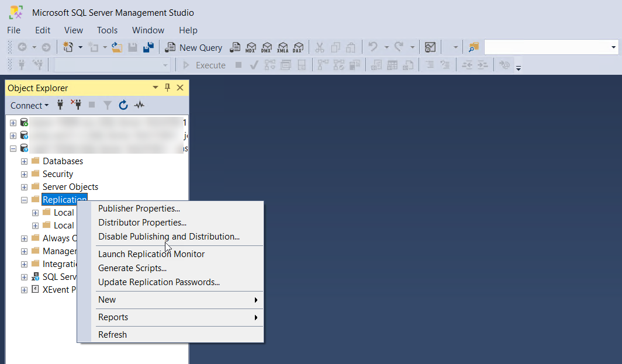Click inside the search text field

[x=547, y=47]
